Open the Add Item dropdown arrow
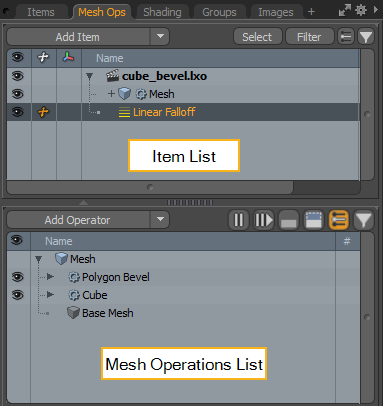The width and height of the screenshot is (383, 406). [x=160, y=36]
